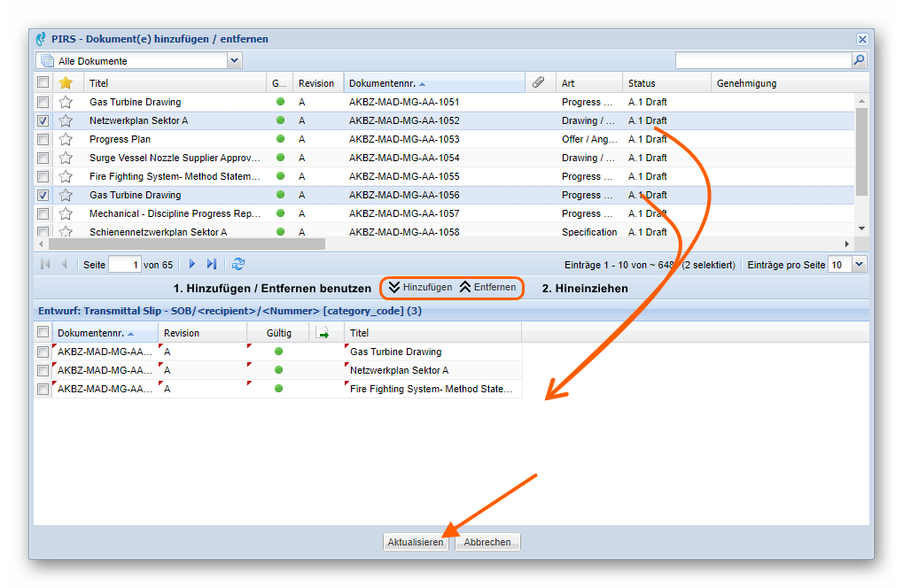Star the Progress Plan document
This screenshot has height=588, width=903.
66,139
